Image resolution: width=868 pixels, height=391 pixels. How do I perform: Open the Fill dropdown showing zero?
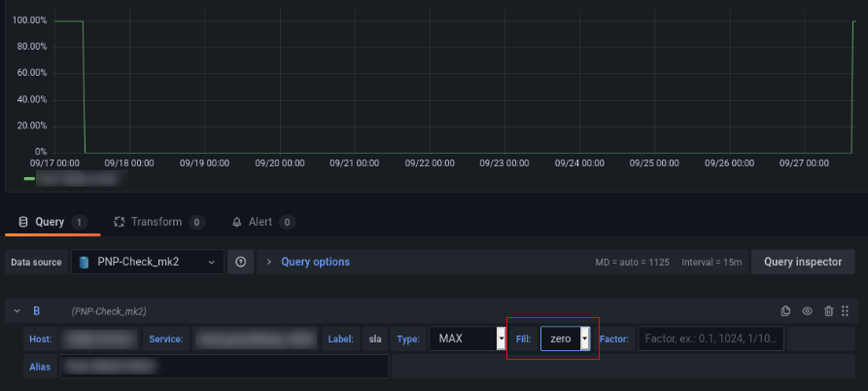point(566,338)
